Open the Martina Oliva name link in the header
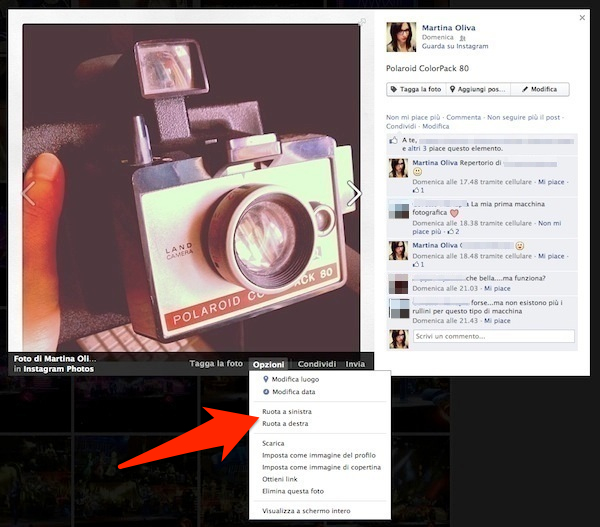The width and height of the screenshot is (600, 527). click(448, 28)
